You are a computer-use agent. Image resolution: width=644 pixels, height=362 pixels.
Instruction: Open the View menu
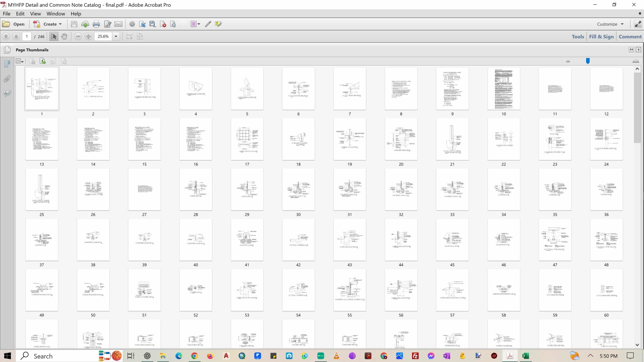click(35, 13)
